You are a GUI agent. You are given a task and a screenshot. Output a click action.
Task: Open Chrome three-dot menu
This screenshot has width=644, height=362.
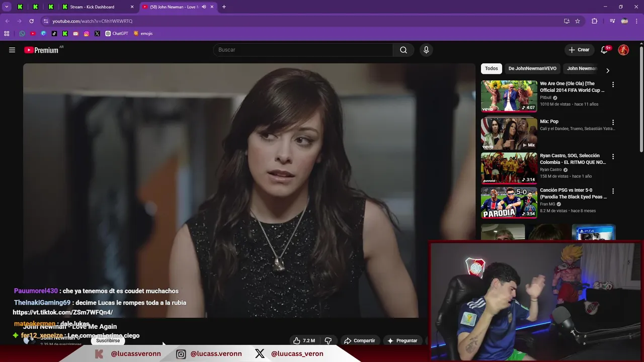click(636, 21)
